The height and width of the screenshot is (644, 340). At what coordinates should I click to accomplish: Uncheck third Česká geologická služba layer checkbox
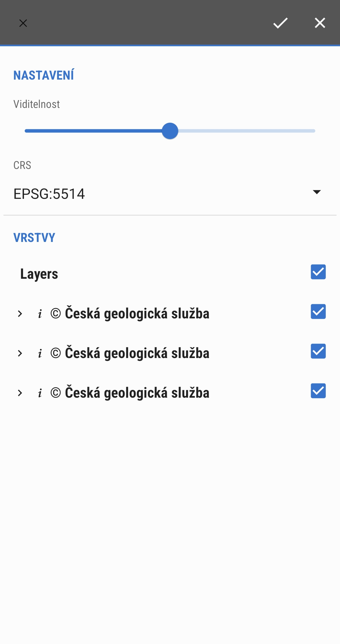click(x=318, y=391)
